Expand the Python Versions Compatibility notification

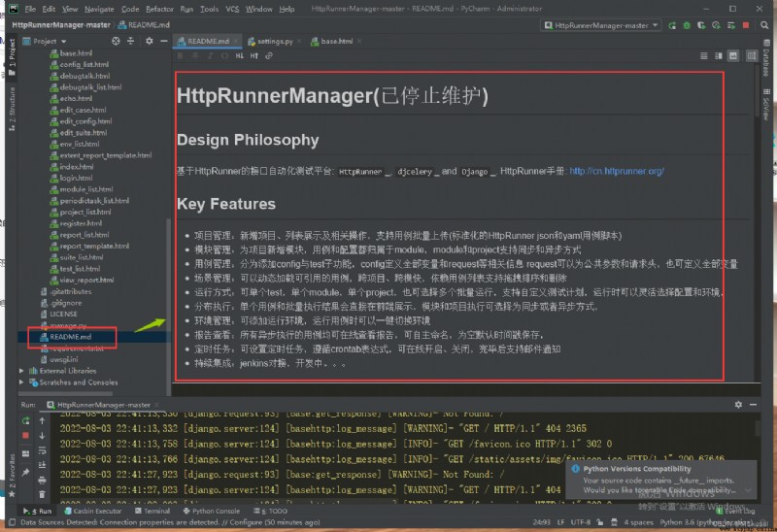click(x=748, y=490)
